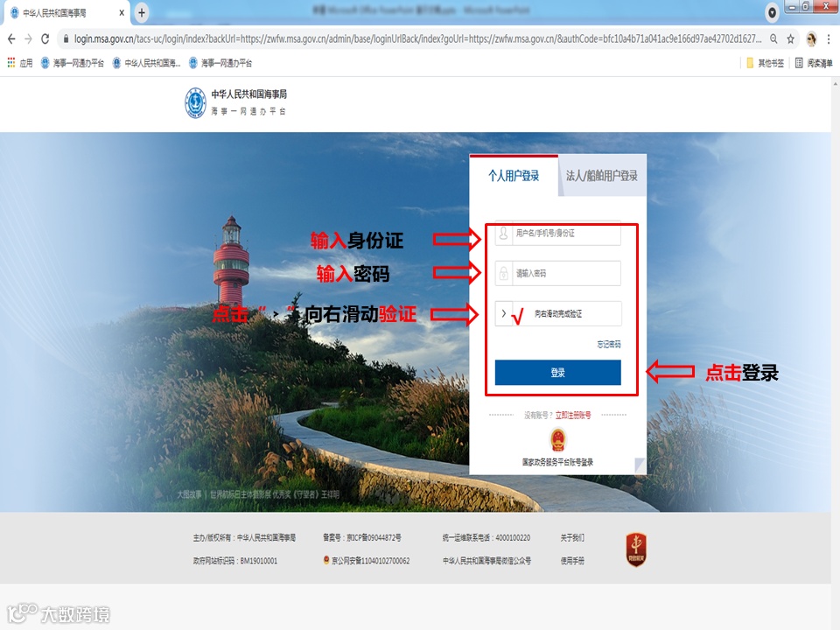Open the last 海事一网通办平台 bookmark
This screenshot has width=840, height=630.
(220, 63)
